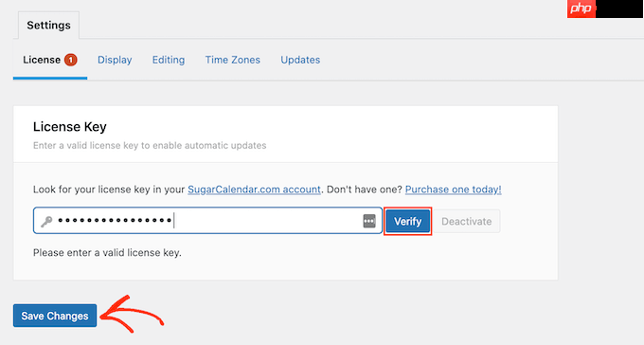Open the Settings tab at top

[x=48, y=25]
